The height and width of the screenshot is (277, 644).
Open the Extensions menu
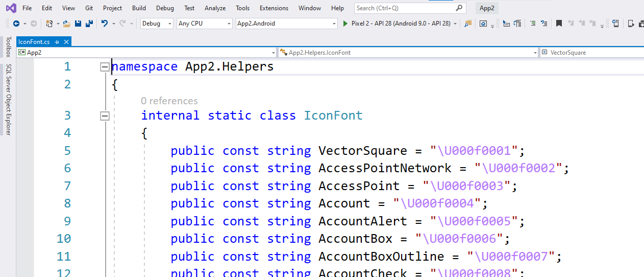point(274,8)
